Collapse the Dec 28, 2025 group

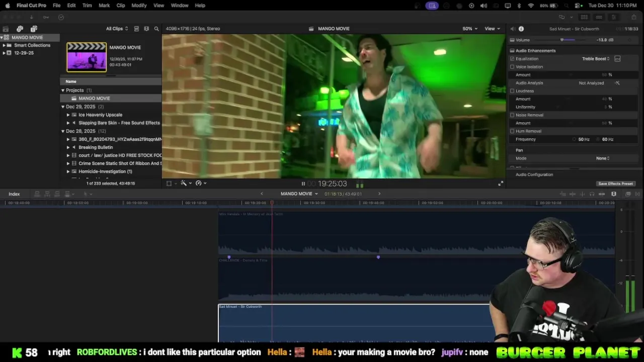point(63,131)
